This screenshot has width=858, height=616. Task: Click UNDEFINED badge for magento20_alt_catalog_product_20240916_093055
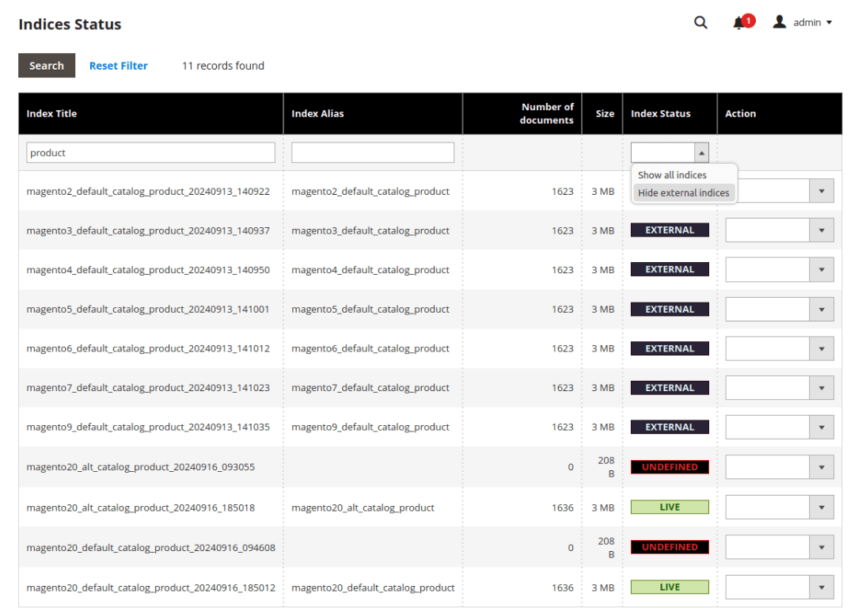pyautogui.click(x=670, y=467)
